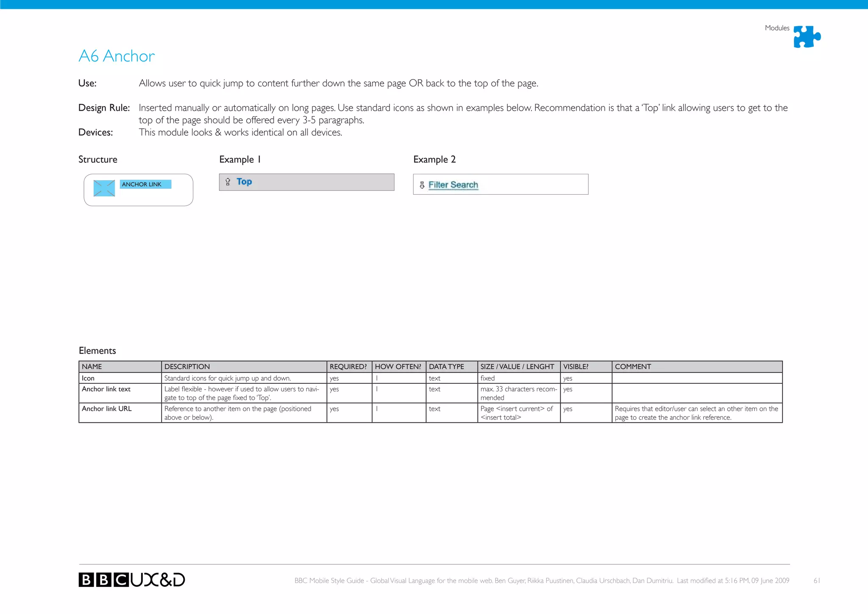
Task: Click the Top anchor link
Action: coord(244,182)
